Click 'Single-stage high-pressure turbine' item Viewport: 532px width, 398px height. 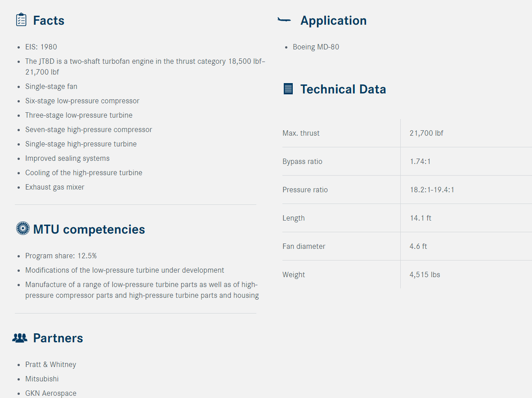pyautogui.click(x=81, y=144)
